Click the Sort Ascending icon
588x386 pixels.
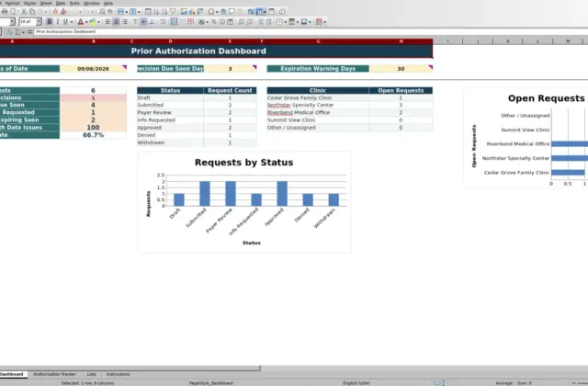156,12
